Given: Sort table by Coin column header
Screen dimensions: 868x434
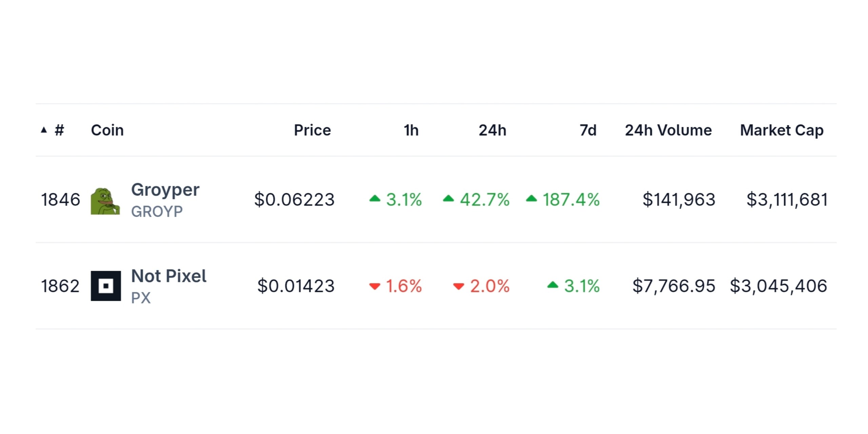Looking at the screenshot, I should [107, 130].
